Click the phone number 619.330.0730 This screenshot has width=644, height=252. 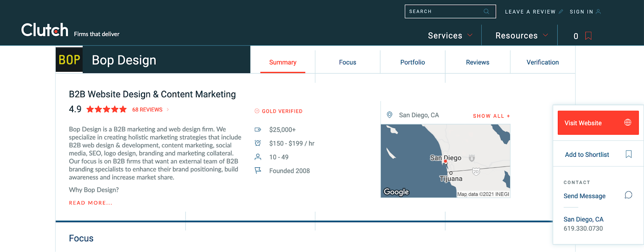(583, 229)
